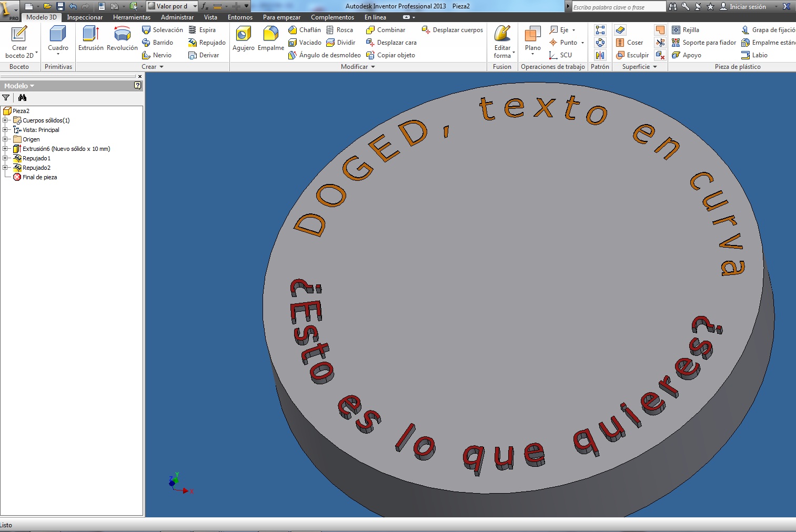Screen dimensions: 796x532
Task: Expand the Modificar panel dropdown
Action: [x=373, y=67]
